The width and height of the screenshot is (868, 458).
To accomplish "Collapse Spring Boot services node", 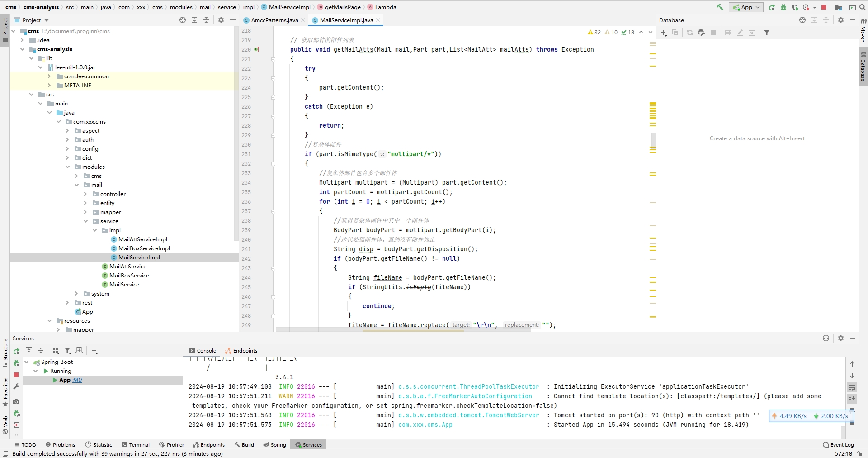I will (x=27, y=362).
